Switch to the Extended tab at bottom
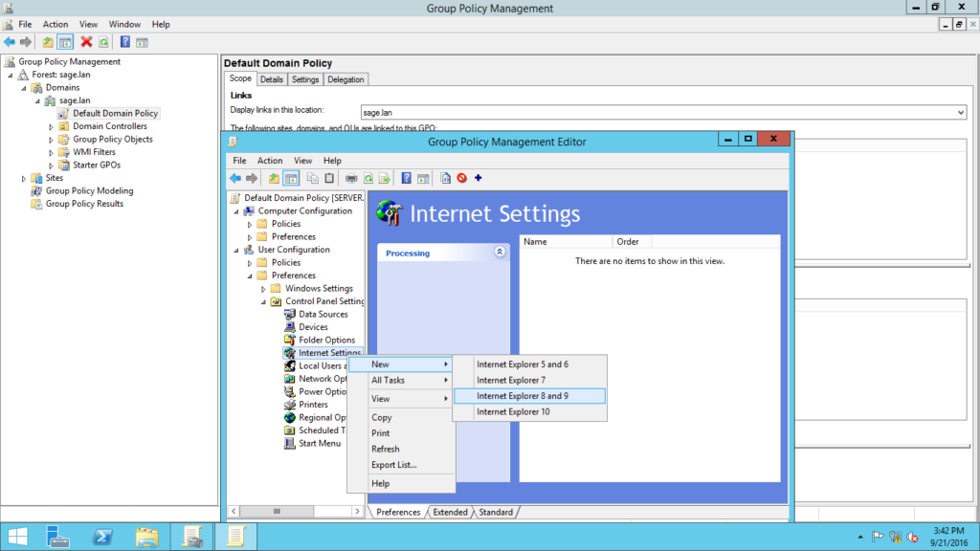Viewport: 980px width, 551px height. pyautogui.click(x=450, y=513)
